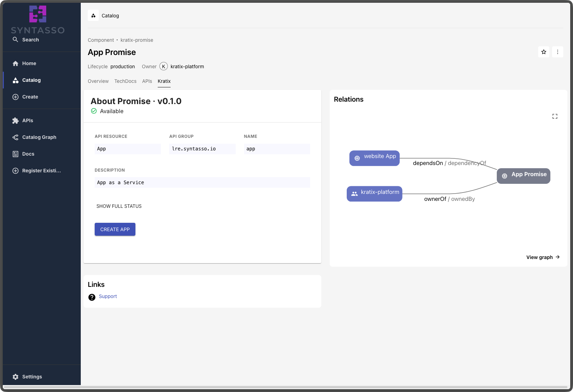
Task: Click the K owner avatar
Action: tap(164, 66)
